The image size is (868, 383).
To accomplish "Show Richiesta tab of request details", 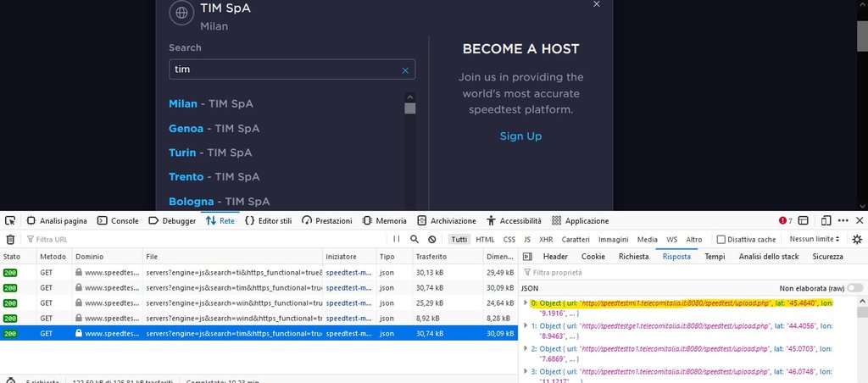I will pyautogui.click(x=634, y=257).
